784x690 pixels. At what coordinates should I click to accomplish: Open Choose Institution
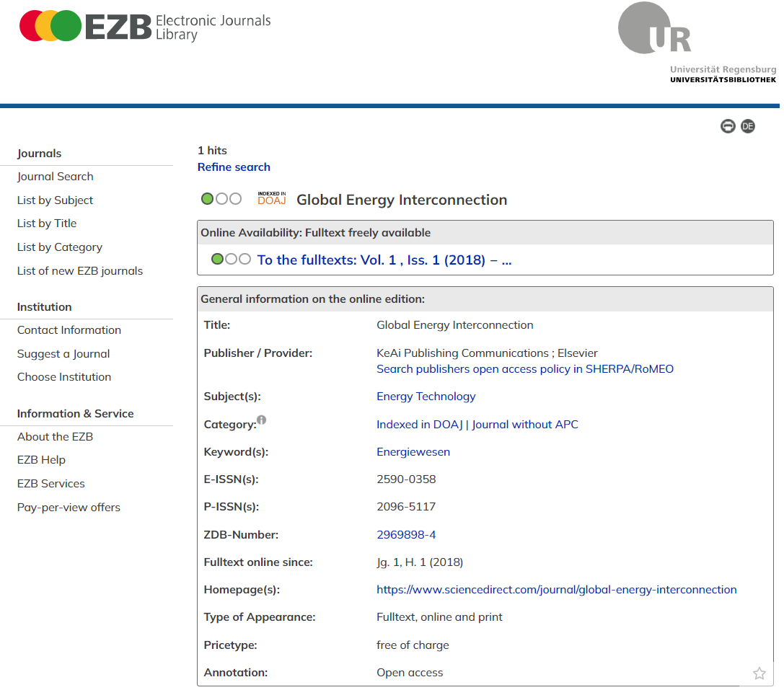point(64,377)
